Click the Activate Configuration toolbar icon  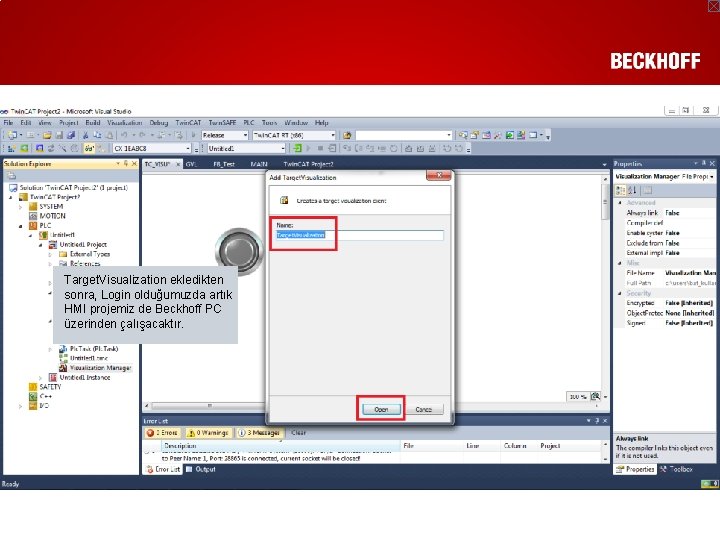[x=12, y=148]
